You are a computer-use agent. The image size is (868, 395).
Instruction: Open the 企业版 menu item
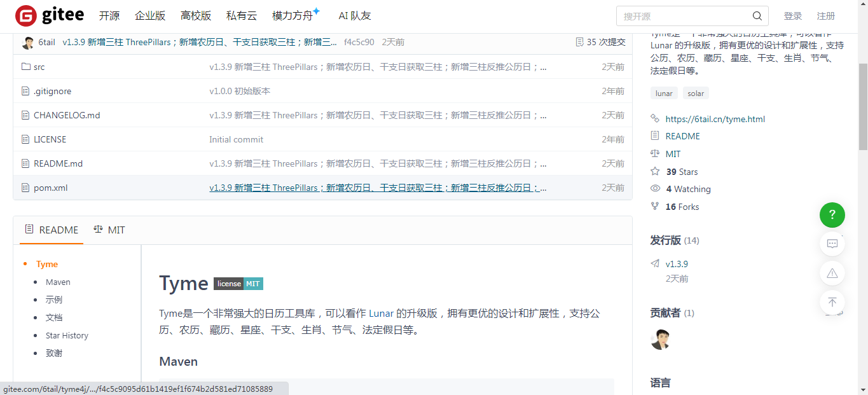point(150,16)
